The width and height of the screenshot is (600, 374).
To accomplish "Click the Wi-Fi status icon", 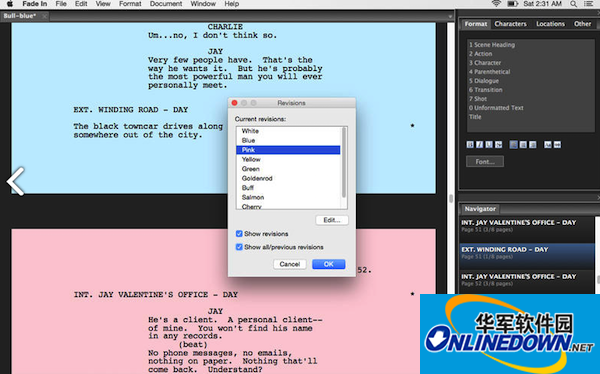I will 496,4.
